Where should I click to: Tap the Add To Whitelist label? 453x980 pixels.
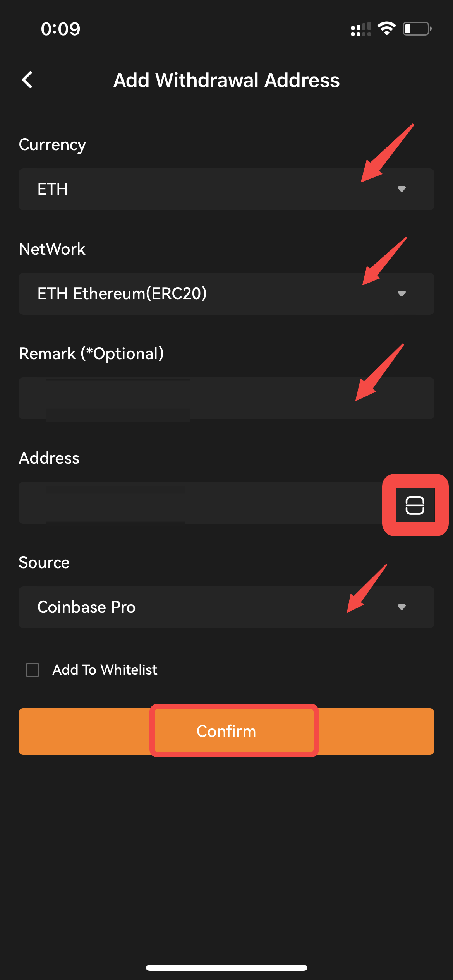(x=105, y=670)
